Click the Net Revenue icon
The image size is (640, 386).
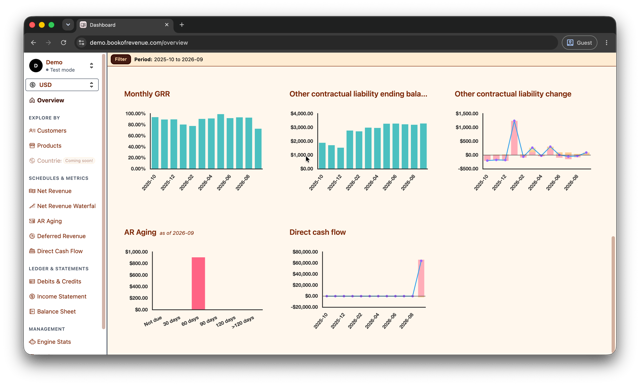[x=32, y=191]
